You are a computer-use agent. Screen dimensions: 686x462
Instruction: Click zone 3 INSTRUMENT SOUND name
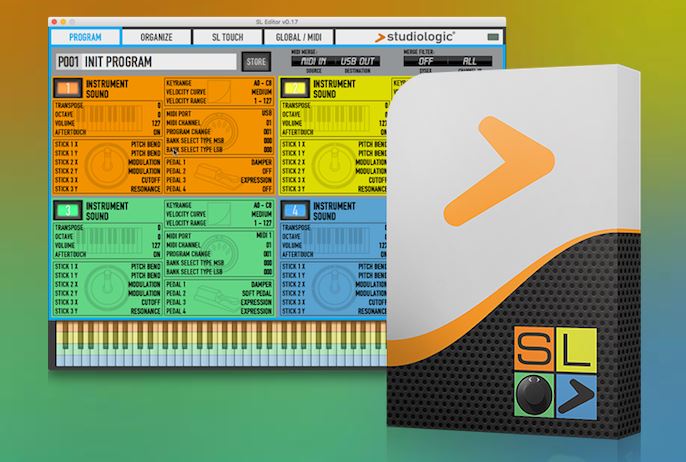107,211
